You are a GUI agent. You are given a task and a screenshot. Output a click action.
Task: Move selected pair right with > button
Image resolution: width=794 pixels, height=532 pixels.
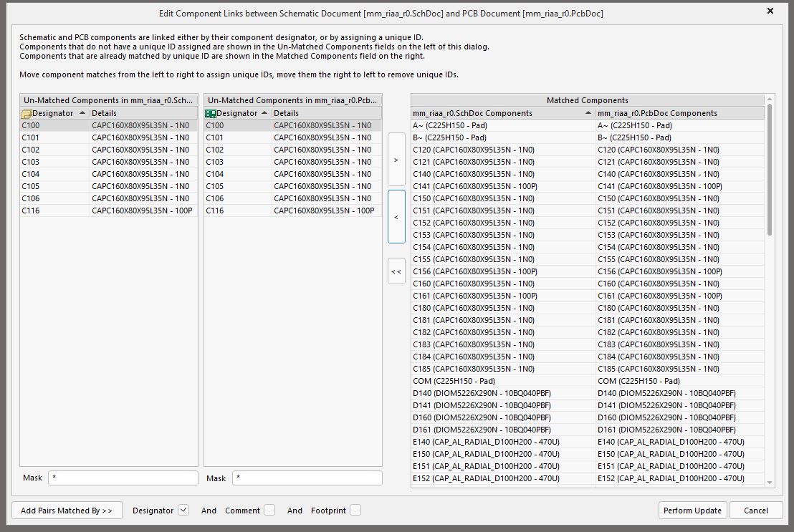(396, 160)
